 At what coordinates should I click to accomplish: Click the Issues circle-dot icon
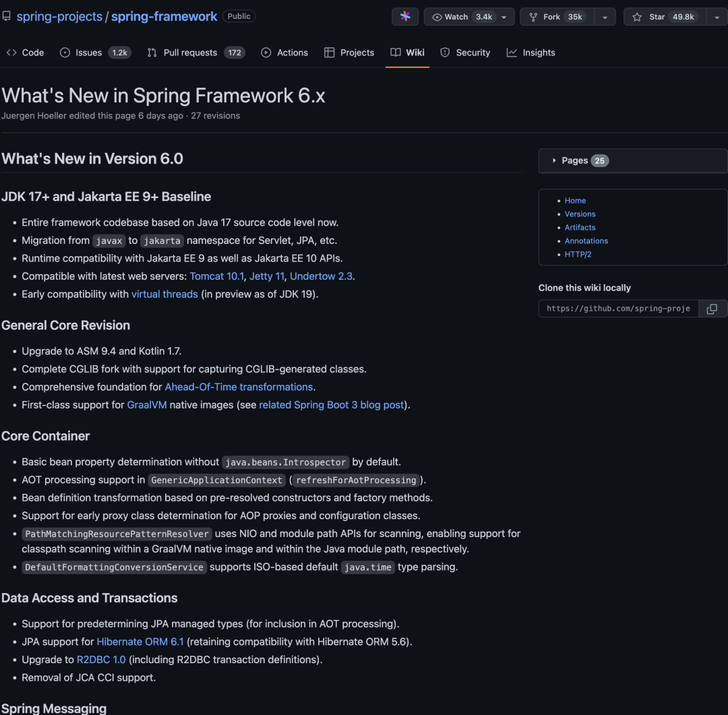(65, 53)
